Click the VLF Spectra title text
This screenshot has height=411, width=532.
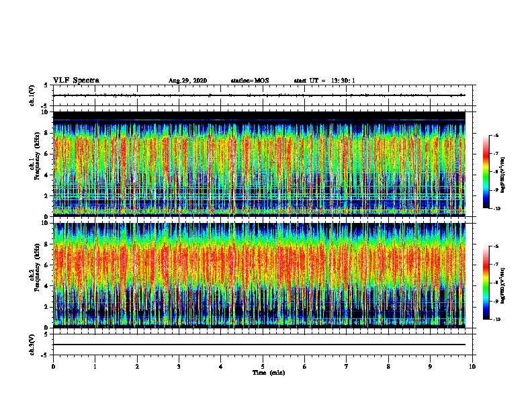[x=76, y=81]
